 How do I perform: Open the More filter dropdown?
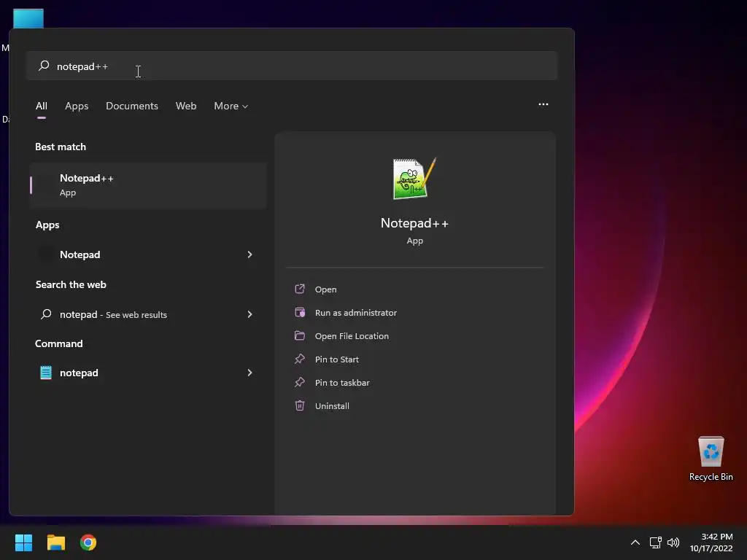click(231, 106)
